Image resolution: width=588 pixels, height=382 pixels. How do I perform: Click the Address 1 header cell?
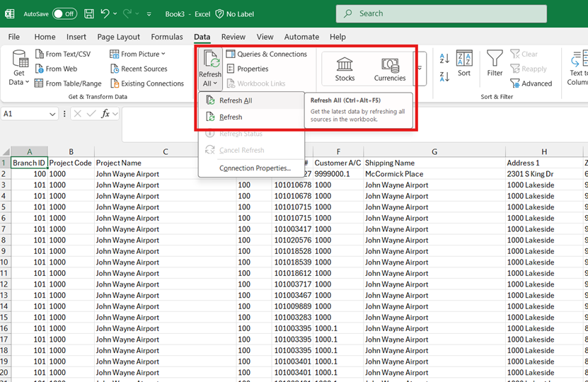click(x=544, y=163)
